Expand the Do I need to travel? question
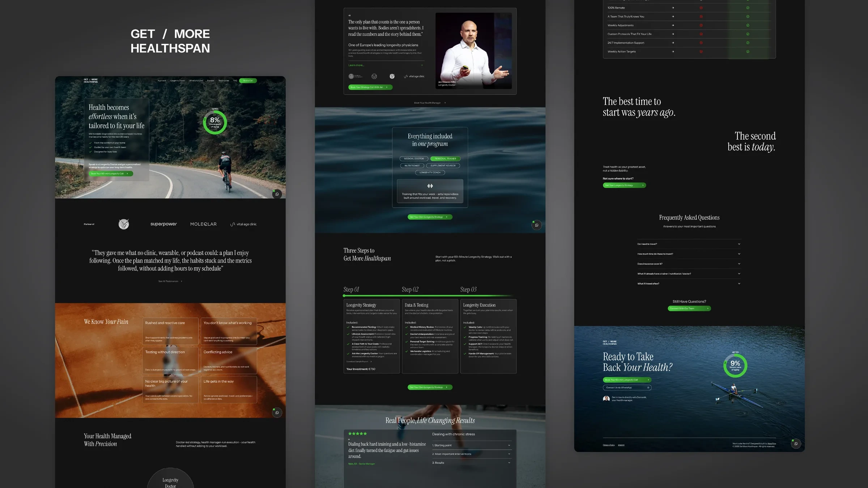Viewport: 868px width, 488px height. (689, 244)
